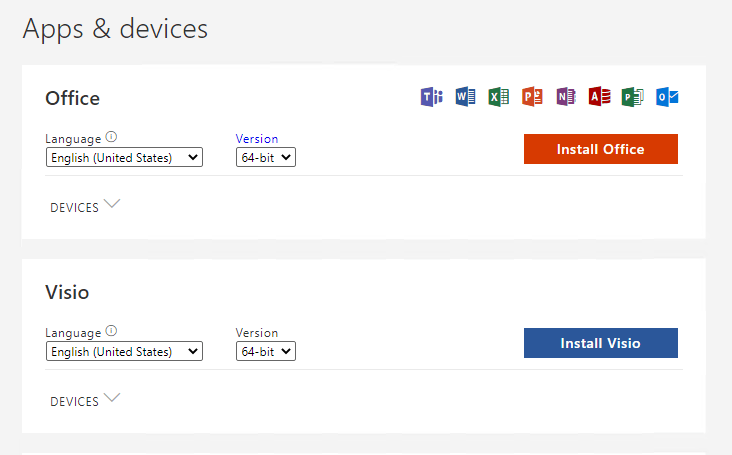732x455 pixels.
Task: Open the Office 64-bit version dropdown
Action: pos(266,157)
